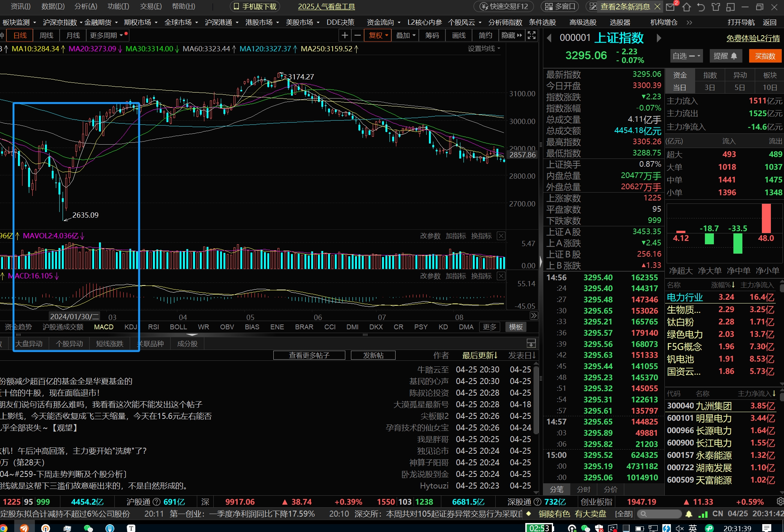Open the 更多周期 period dropdown
Screen dimensions: 784x532
point(106,36)
